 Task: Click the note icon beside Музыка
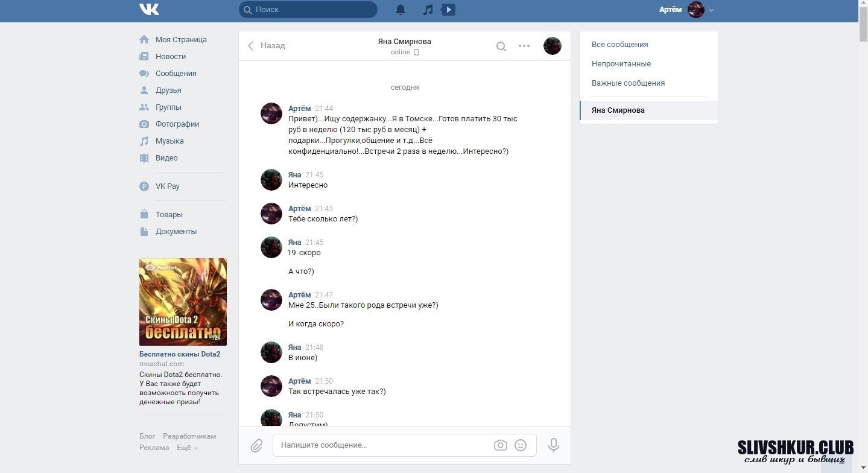coord(144,141)
